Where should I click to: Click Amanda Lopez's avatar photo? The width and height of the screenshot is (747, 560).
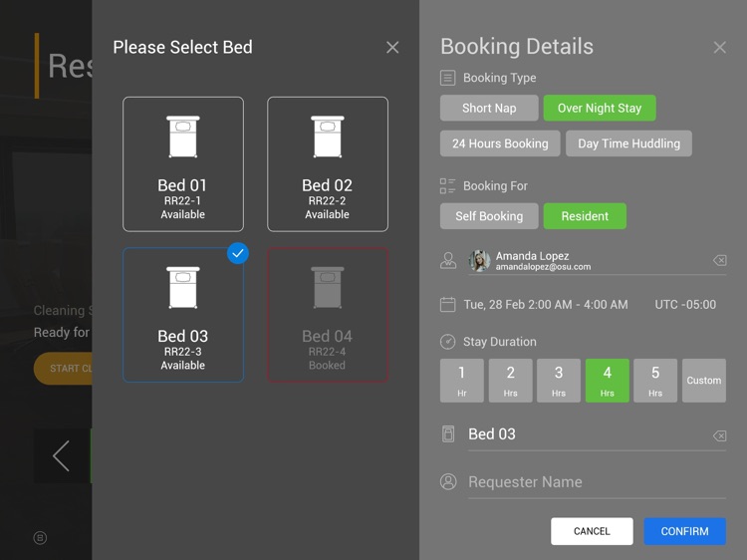click(479, 261)
